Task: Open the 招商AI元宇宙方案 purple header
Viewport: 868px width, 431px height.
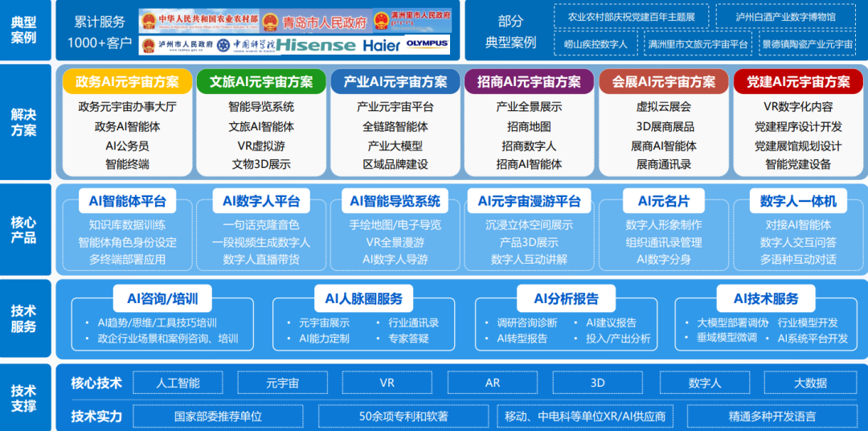Action: [x=529, y=81]
